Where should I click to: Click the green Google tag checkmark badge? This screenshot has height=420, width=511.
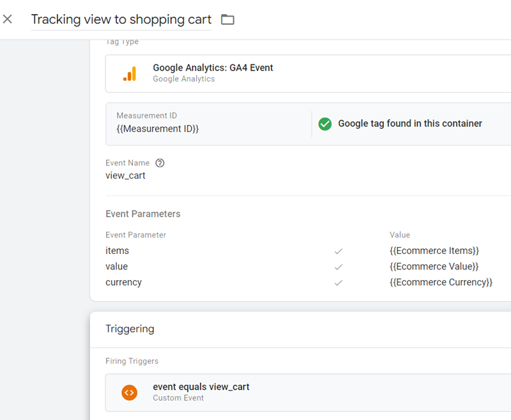pyautogui.click(x=325, y=124)
